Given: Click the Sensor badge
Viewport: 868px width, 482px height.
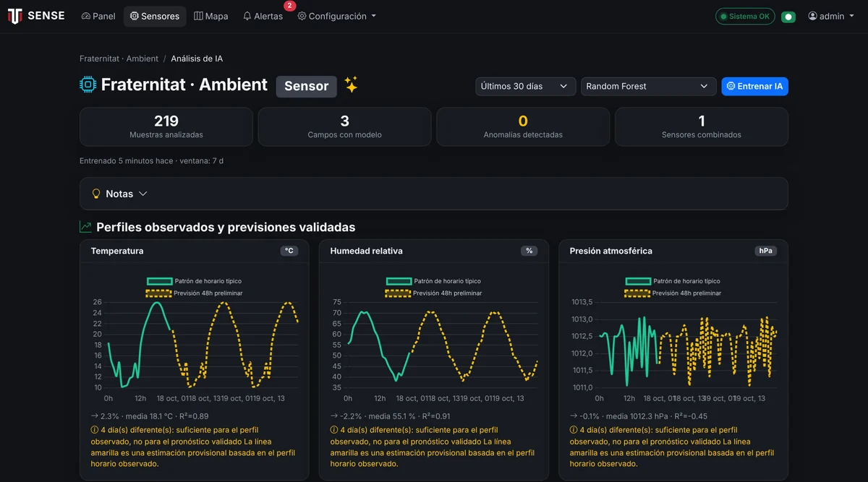Looking at the screenshot, I should tap(307, 86).
